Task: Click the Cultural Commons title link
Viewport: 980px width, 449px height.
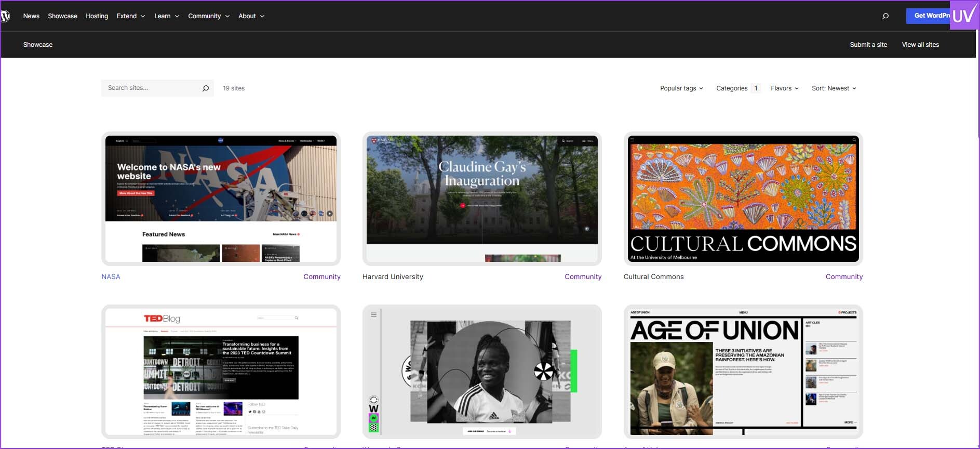Action: pos(653,277)
